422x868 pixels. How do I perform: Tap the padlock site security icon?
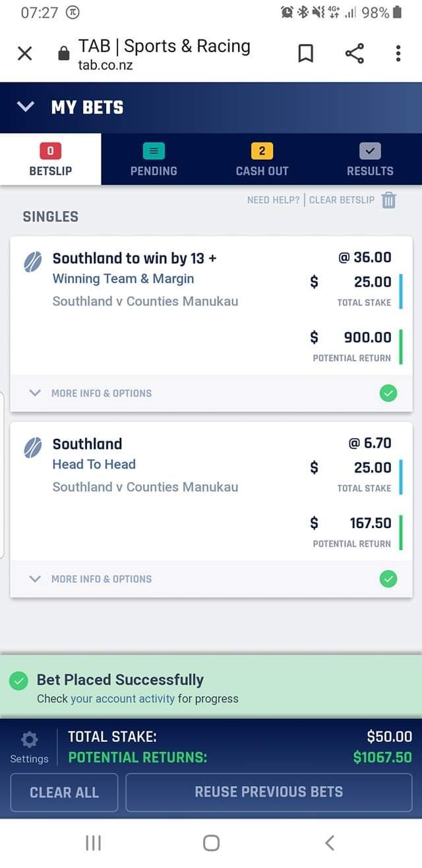coord(63,53)
